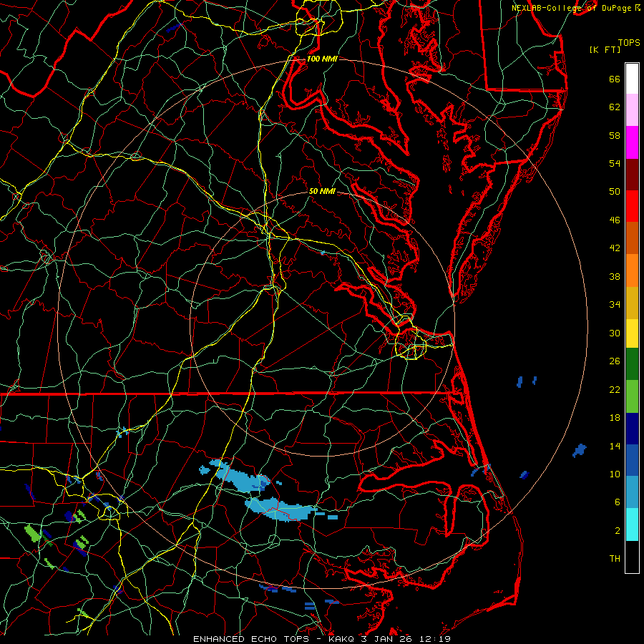Click the KAKQ station identifier in caption

coord(343,639)
